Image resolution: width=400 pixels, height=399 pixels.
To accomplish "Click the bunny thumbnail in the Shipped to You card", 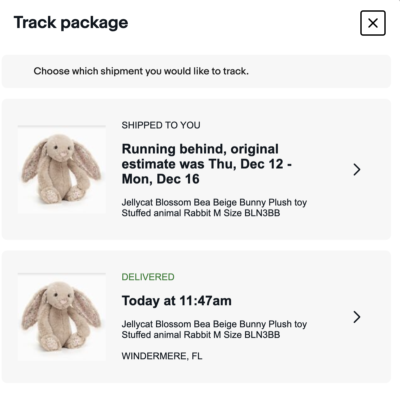I will click(x=62, y=169).
